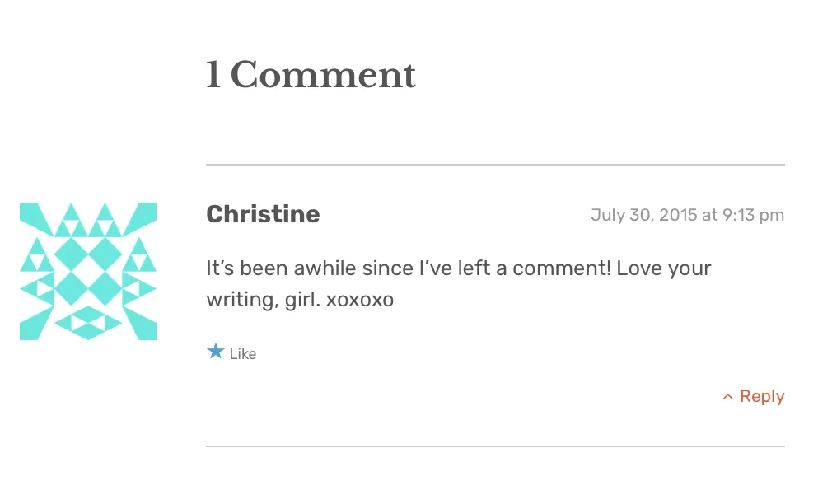Click the divider line above Christine's comment
The image size is (832, 504).
(495, 165)
